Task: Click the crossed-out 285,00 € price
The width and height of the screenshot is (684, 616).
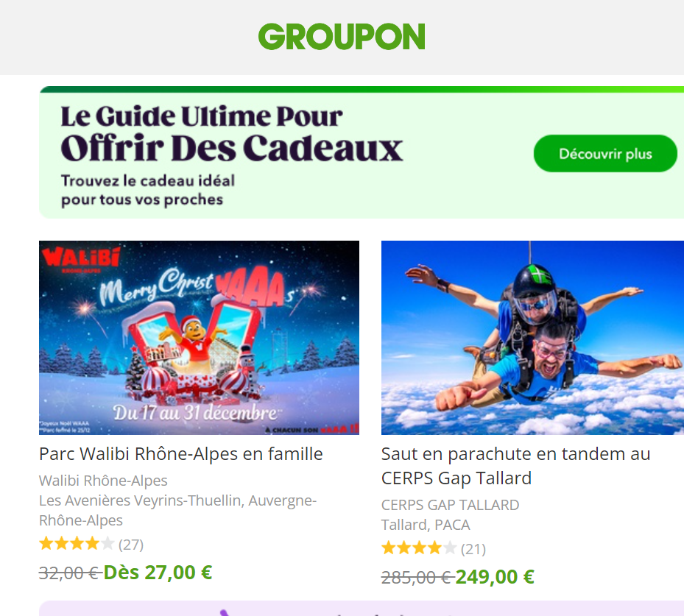Action: pos(417,578)
